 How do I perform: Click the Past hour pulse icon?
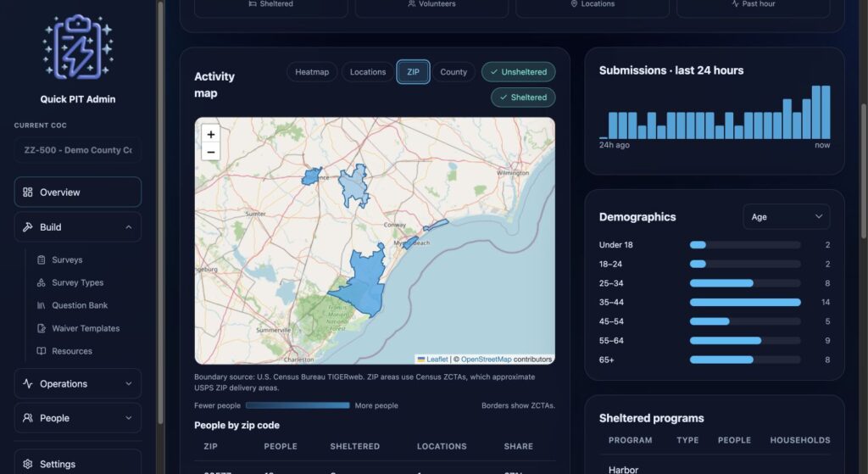click(735, 4)
